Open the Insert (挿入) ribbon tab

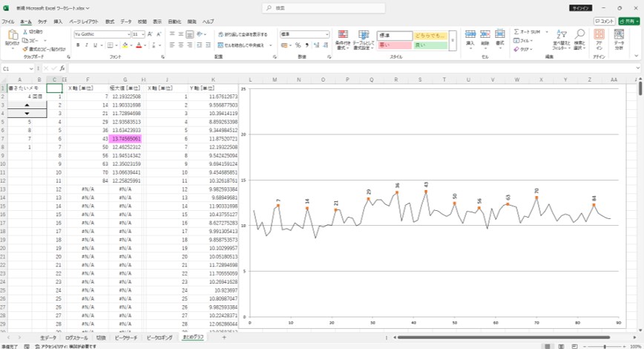(58, 22)
